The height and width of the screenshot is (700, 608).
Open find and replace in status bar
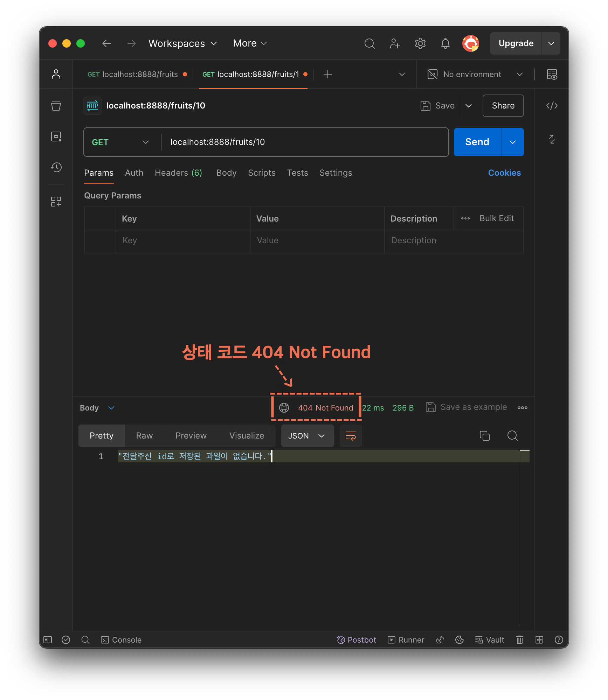(85, 640)
